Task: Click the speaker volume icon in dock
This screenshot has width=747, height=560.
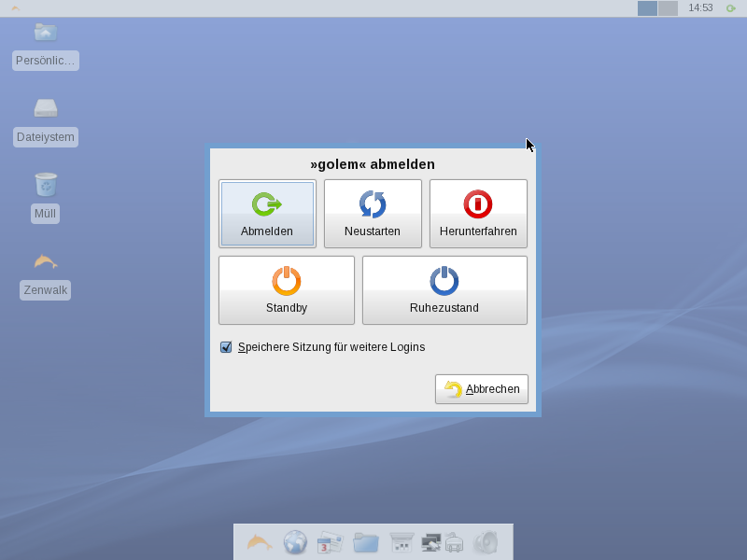Action: coord(486,542)
